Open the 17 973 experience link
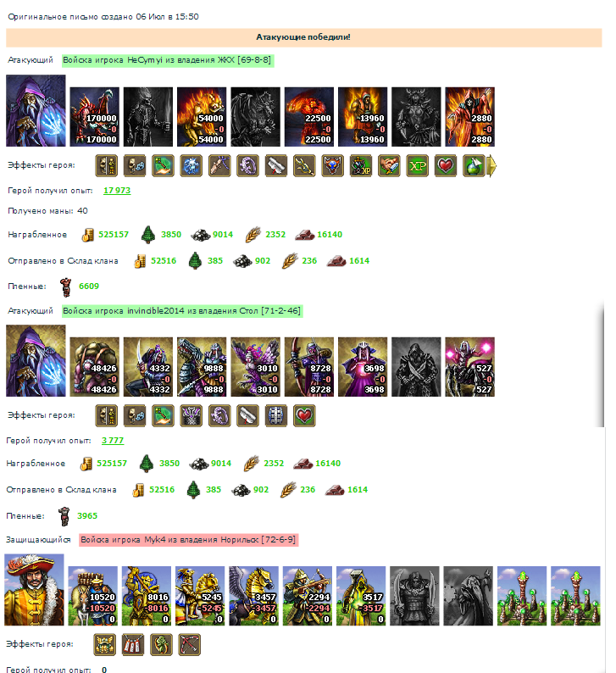The height and width of the screenshot is (673, 616). pyautogui.click(x=117, y=191)
